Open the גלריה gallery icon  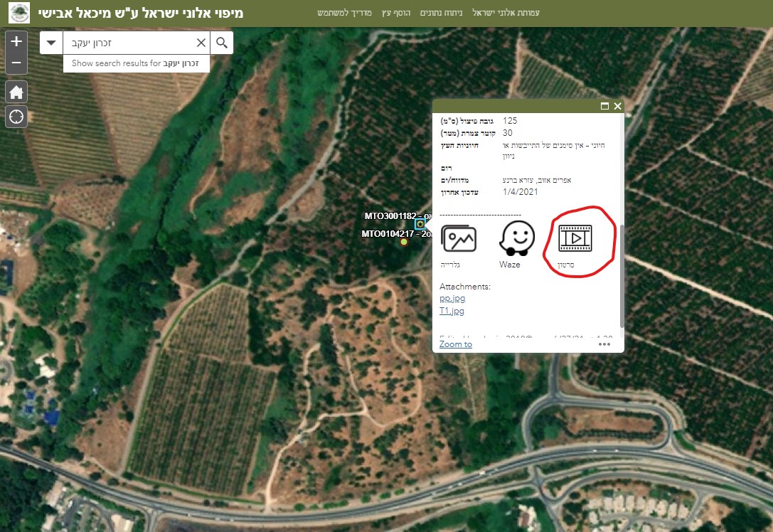coord(459,239)
